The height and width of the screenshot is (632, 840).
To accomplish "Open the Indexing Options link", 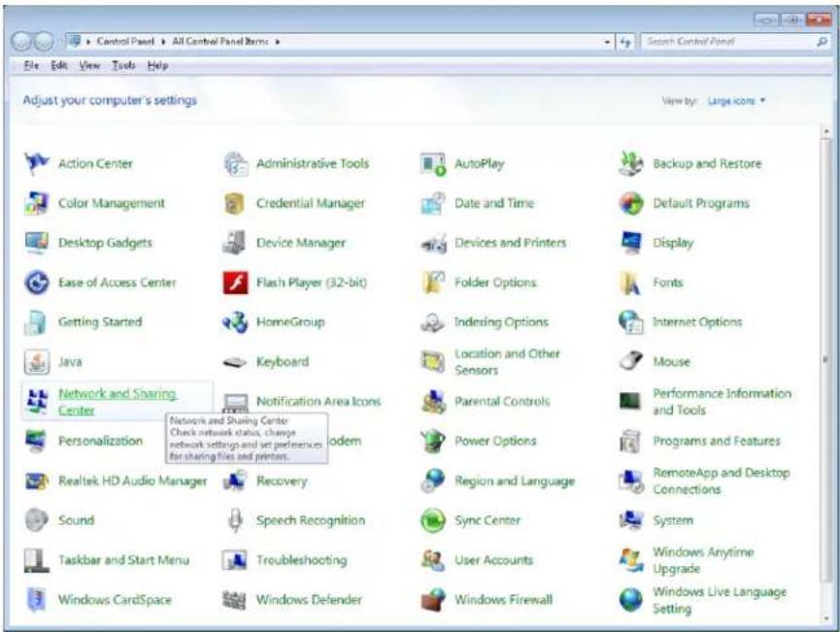I will click(x=501, y=322).
